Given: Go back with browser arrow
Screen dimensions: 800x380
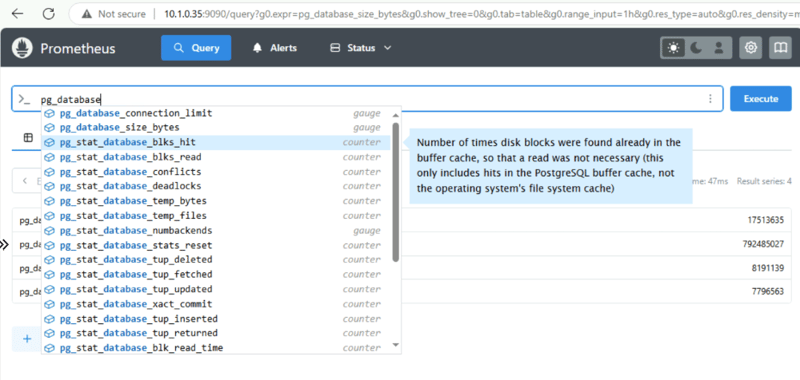Looking at the screenshot, I should click(x=17, y=14).
